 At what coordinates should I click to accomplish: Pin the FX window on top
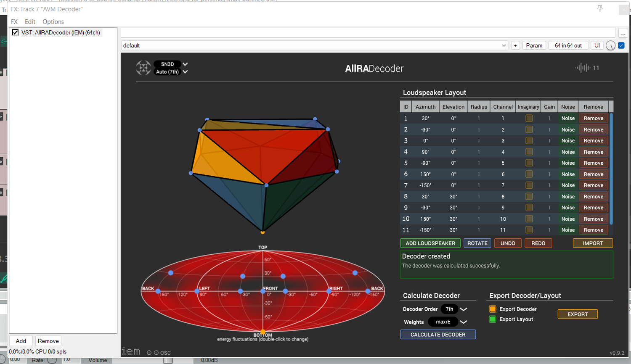pos(600,8)
